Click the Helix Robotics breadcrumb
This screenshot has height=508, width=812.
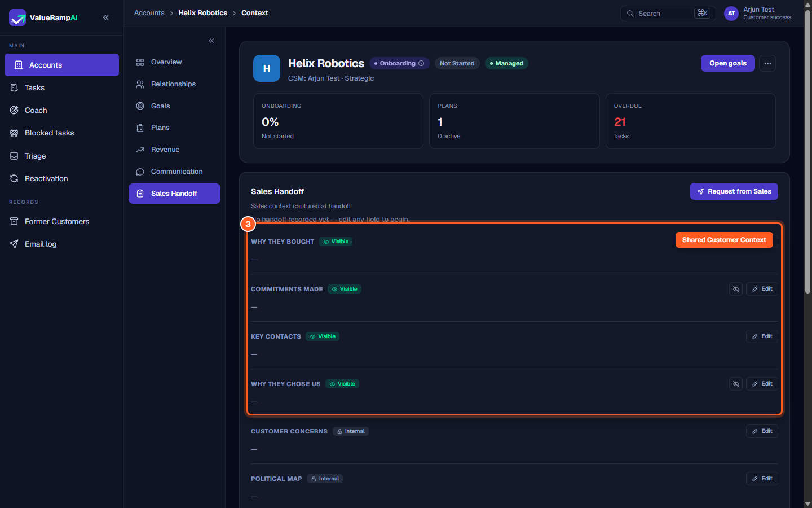coord(203,13)
